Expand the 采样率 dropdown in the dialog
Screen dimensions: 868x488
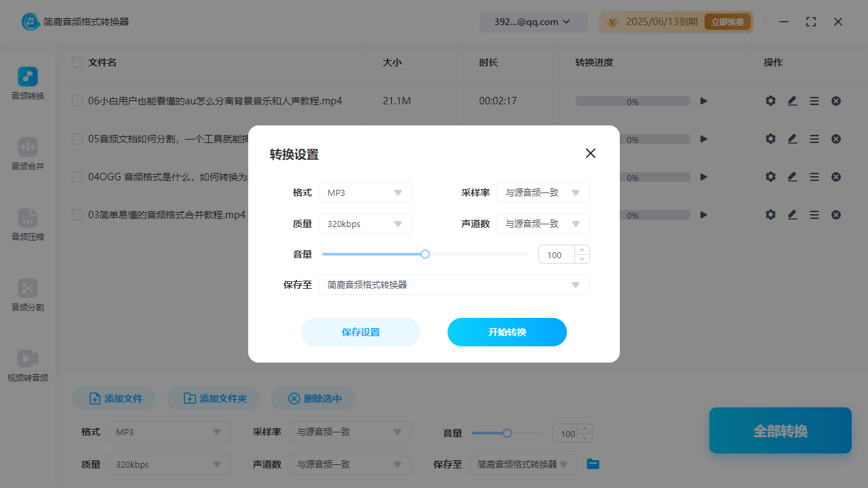coord(542,192)
